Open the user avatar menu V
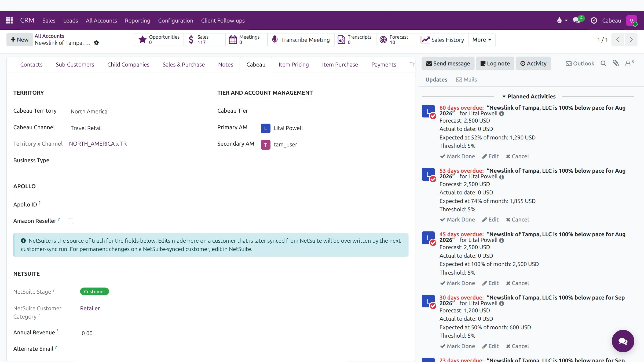Screen dimensions: 644x362 (632, 20)
